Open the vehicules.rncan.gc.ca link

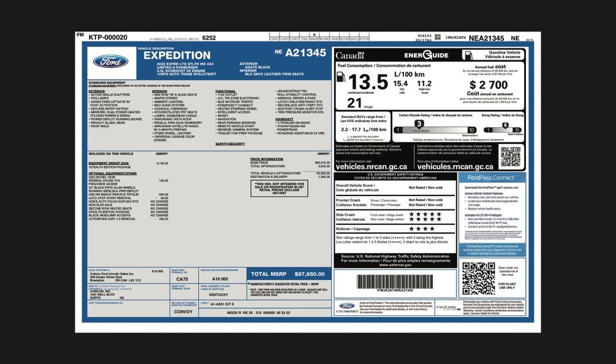click(x=455, y=167)
